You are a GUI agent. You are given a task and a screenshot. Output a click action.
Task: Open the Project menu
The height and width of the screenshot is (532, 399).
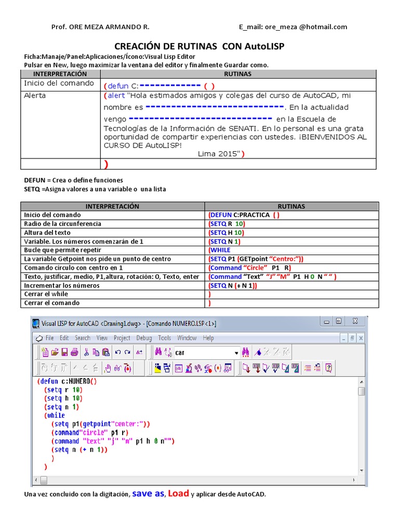[122, 338]
